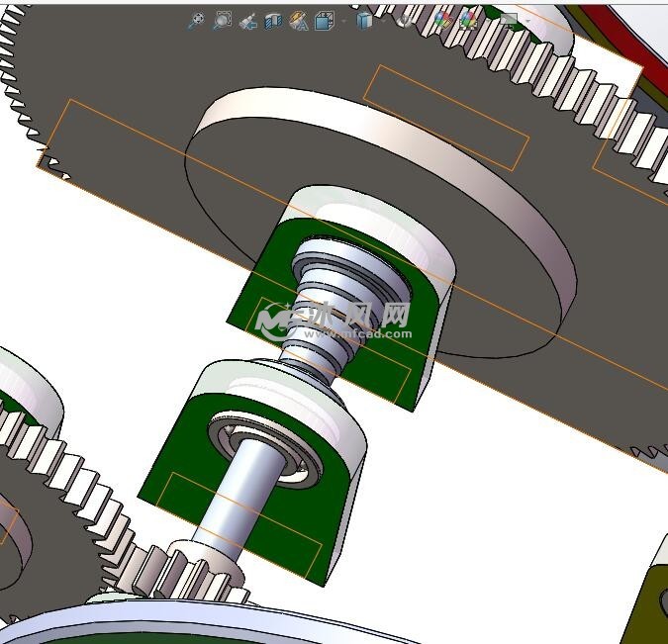Select the Zoom to Area tool
The image size is (668, 644).
coord(223,21)
